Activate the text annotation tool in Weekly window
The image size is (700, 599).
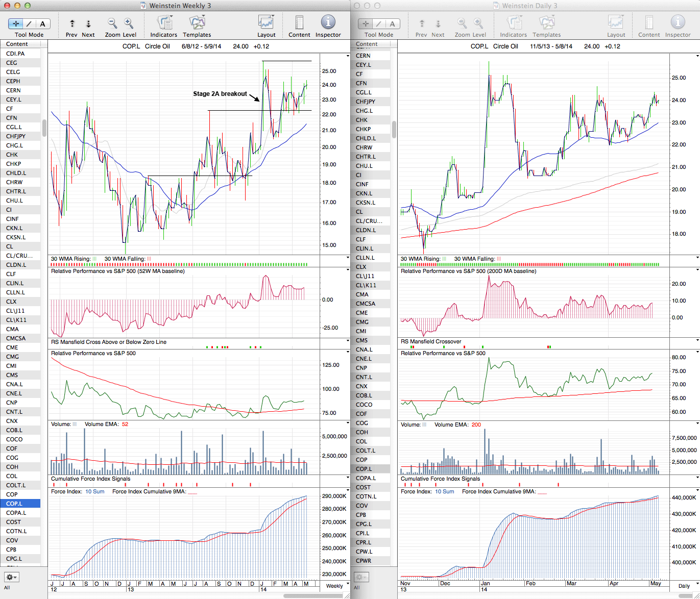point(42,23)
